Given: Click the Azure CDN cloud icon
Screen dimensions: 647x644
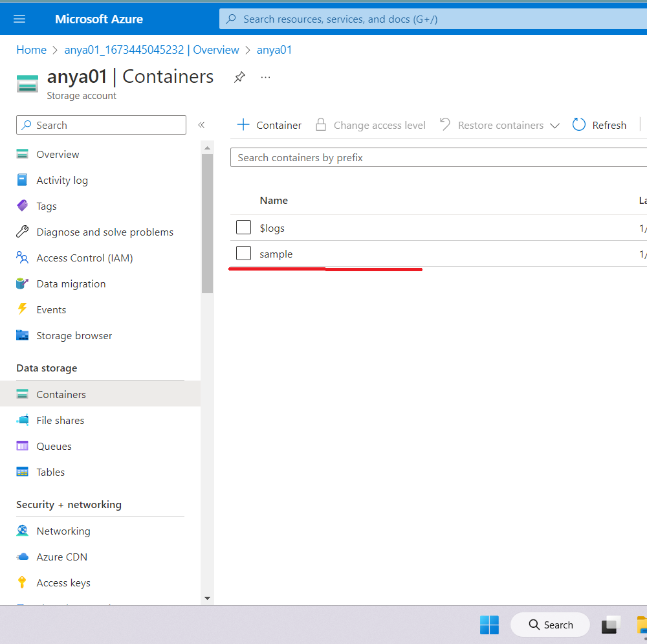Looking at the screenshot, I should click(x=22, y=557).
